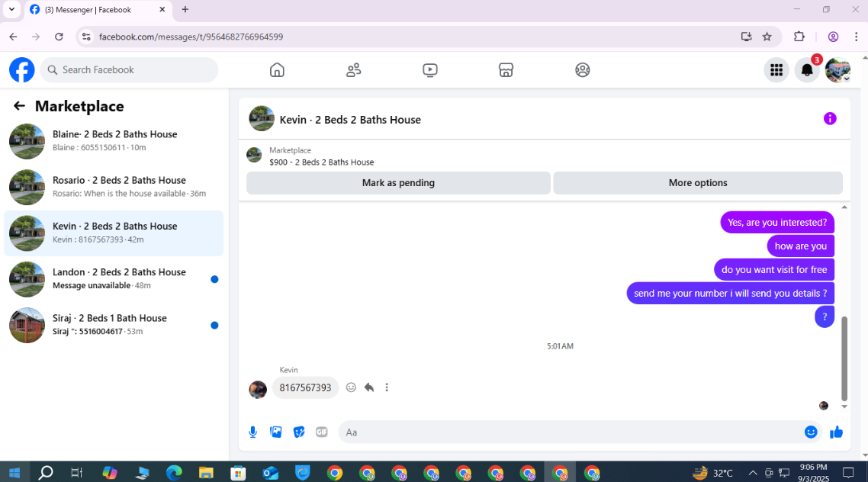868x482 pixels.
Task: Open account profile picture menu
Action: pos(837,69)
